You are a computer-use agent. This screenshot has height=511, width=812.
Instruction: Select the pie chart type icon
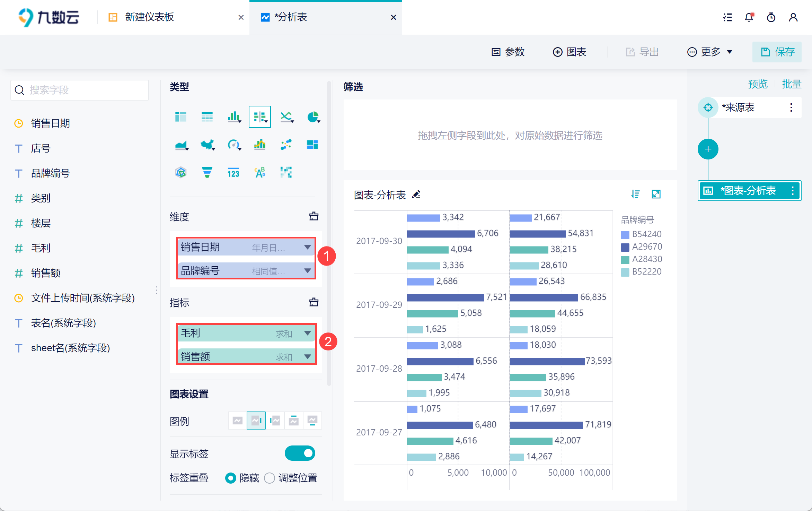(x=313, y=117)
